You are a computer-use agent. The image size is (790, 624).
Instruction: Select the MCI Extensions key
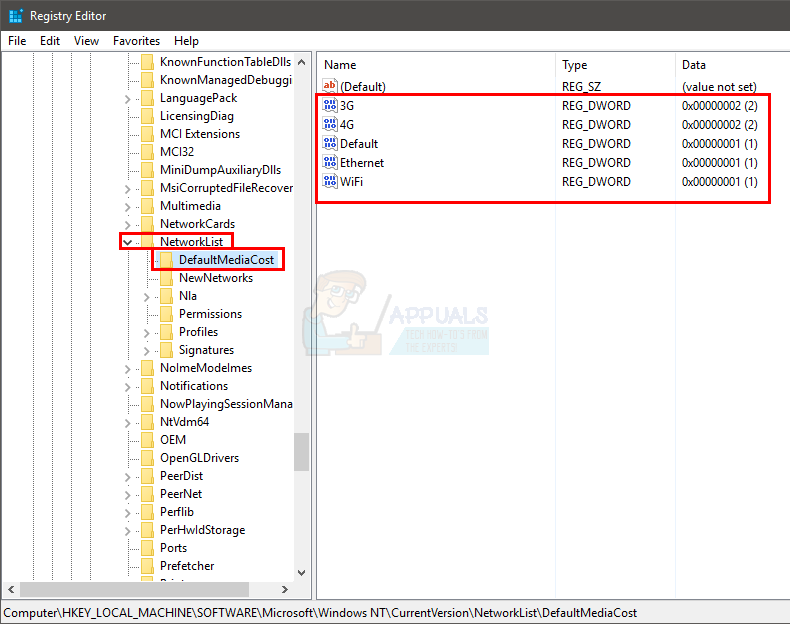(200, 134)
